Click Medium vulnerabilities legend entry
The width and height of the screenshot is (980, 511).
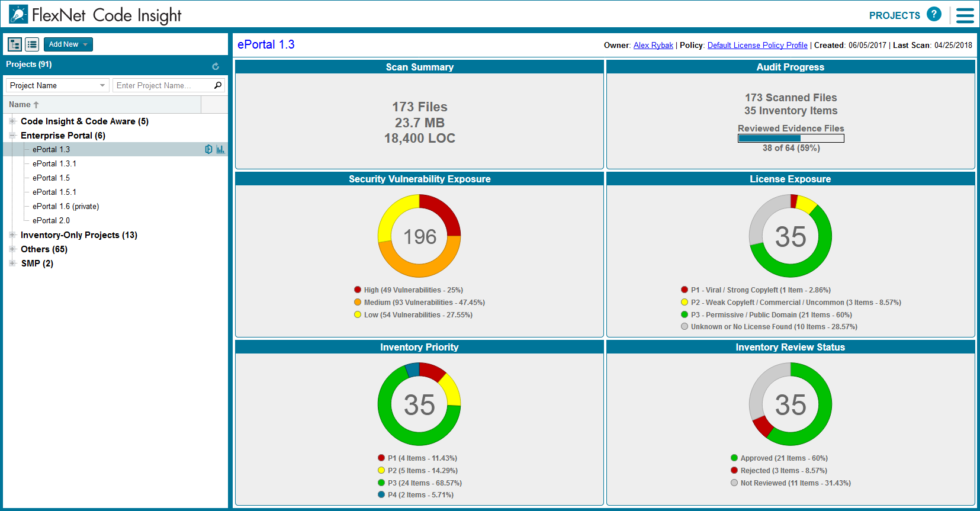click(x=419, y=303)
